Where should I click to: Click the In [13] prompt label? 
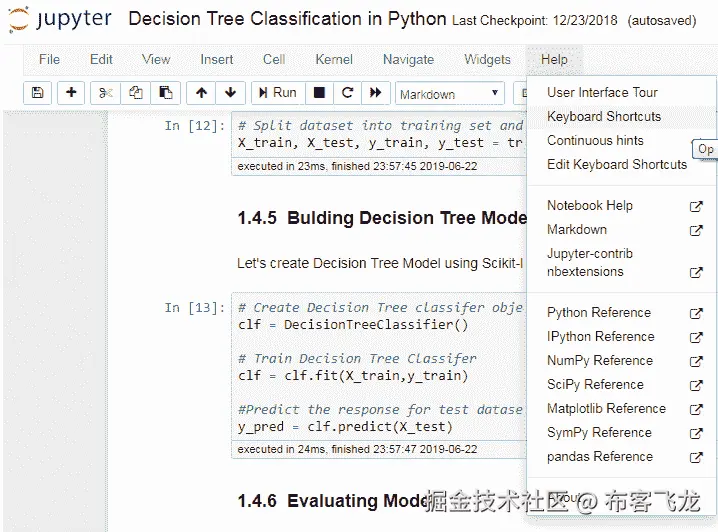pyautogui.click(x=195, y=308)
